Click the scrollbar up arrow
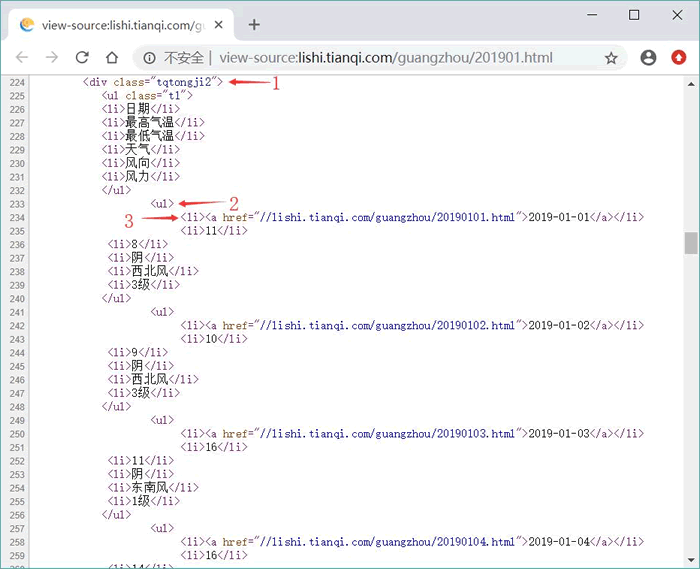Viewport: 700px width, 569px height. 691,83
